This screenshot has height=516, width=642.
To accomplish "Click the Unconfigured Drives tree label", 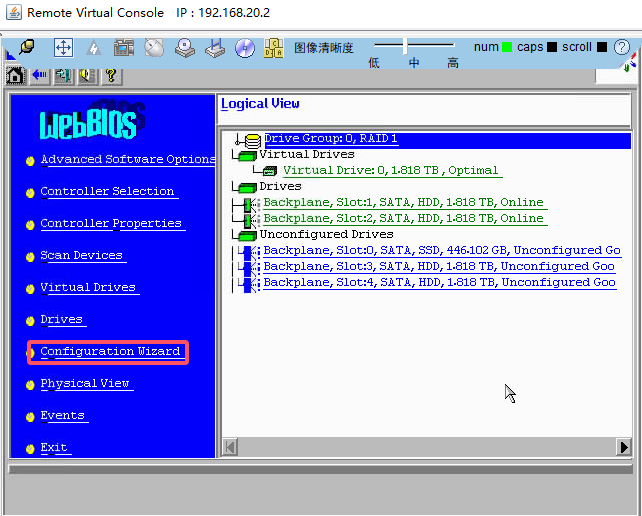I will (326, 234).
